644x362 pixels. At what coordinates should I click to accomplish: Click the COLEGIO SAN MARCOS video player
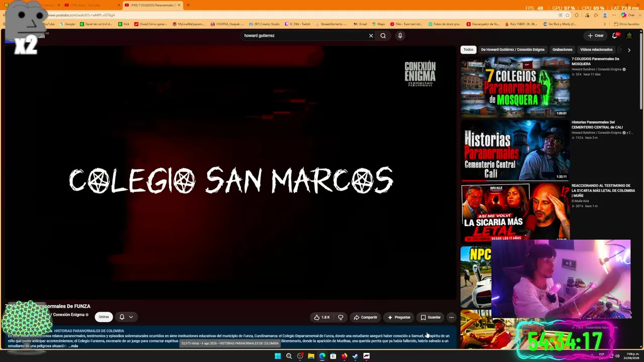tap(230, 172)
